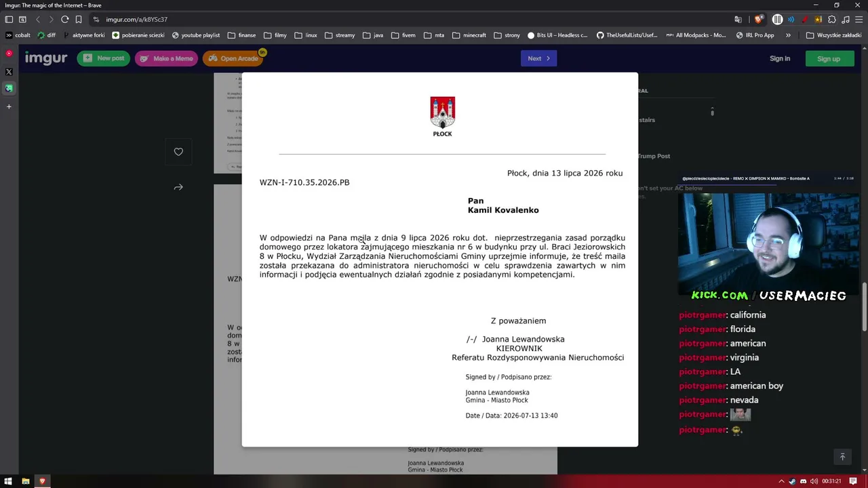868x488 pixels.
Task: Open the Brave hamburger main menu
Action: click(x=859, y=20)
